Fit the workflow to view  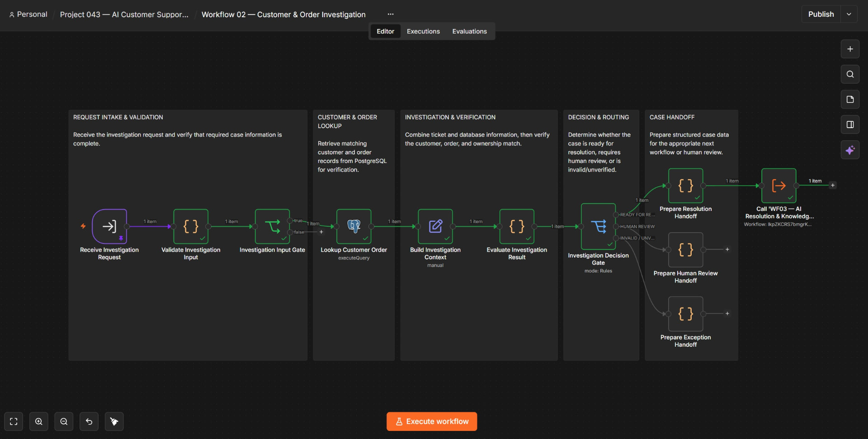14,422
